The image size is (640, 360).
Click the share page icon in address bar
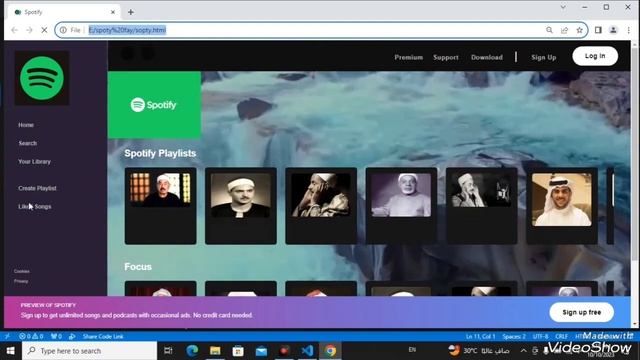click(564, 30)
